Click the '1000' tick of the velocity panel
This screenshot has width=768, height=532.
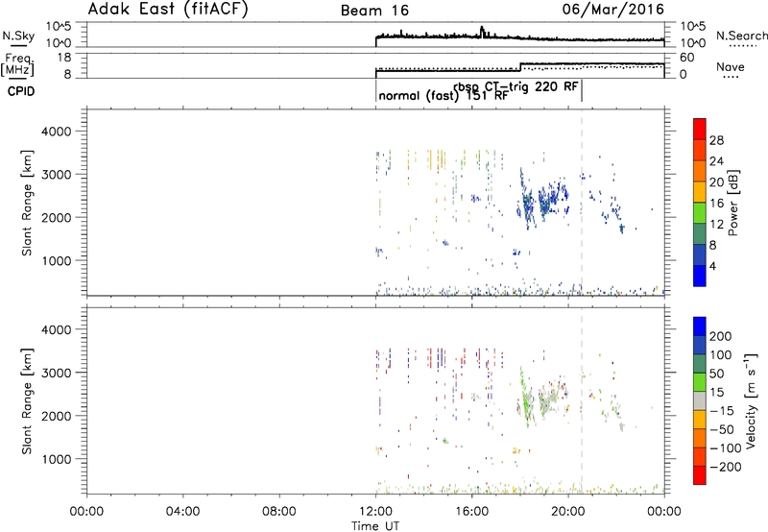tap(57, 459)
